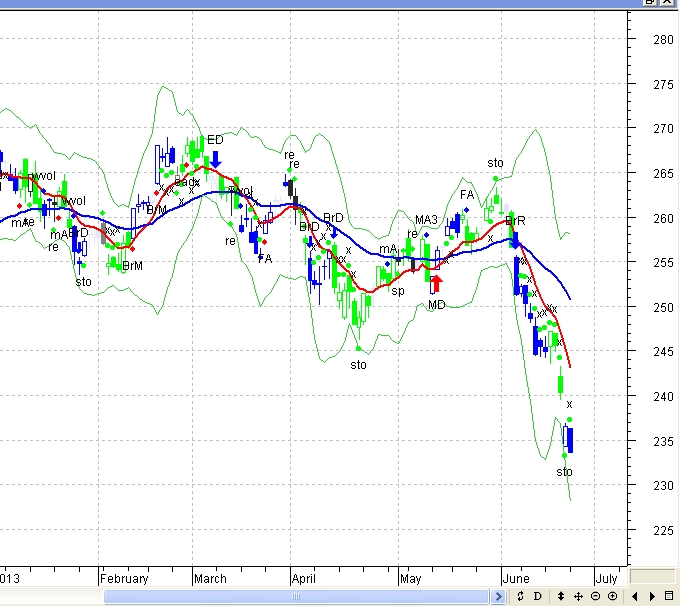
Task: Zoom in with the plus circle icon
Action: pos(612,596)
